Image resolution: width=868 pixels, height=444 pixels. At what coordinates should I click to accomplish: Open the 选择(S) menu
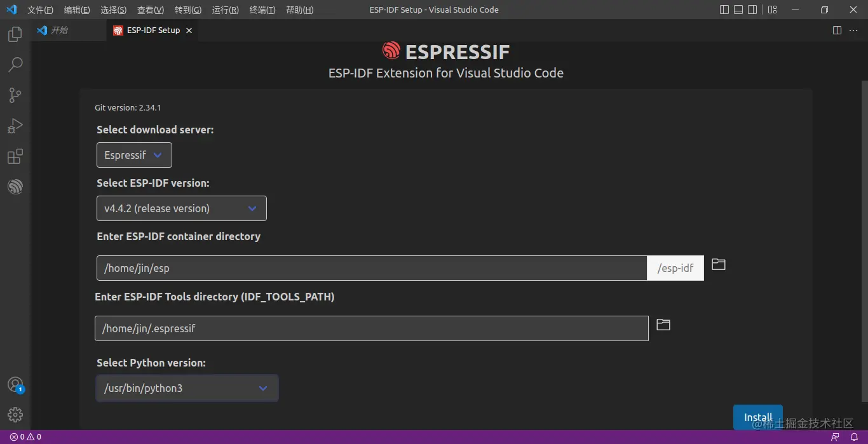(x=113, y=10)
